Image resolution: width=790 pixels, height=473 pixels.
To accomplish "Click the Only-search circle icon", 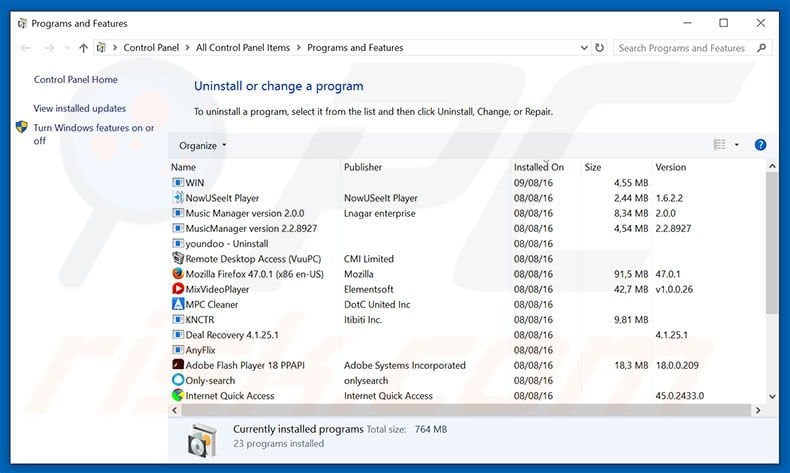I will pyautogui.click(x=178, y=380).
